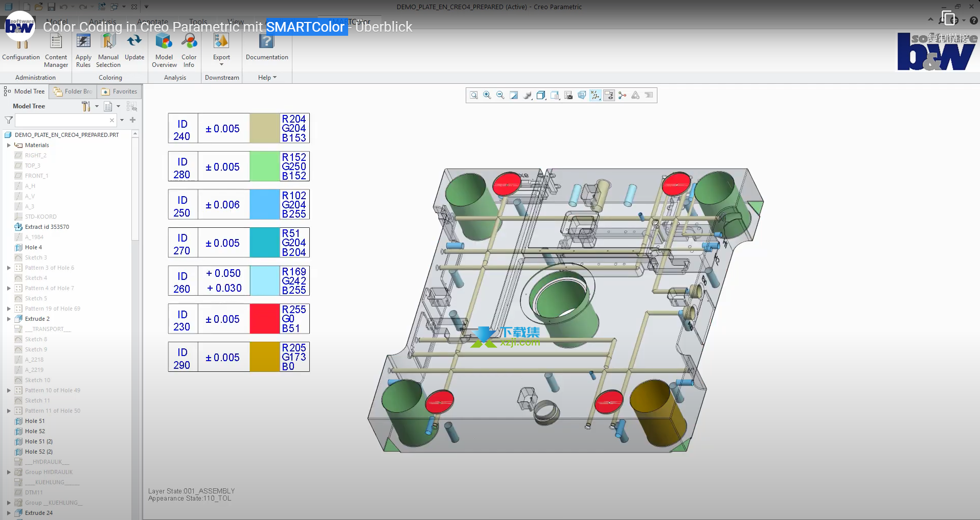Viewport: 980px width, 520px height.
Task: Click the red swatch for ID 230
Action: coord(264,319)
